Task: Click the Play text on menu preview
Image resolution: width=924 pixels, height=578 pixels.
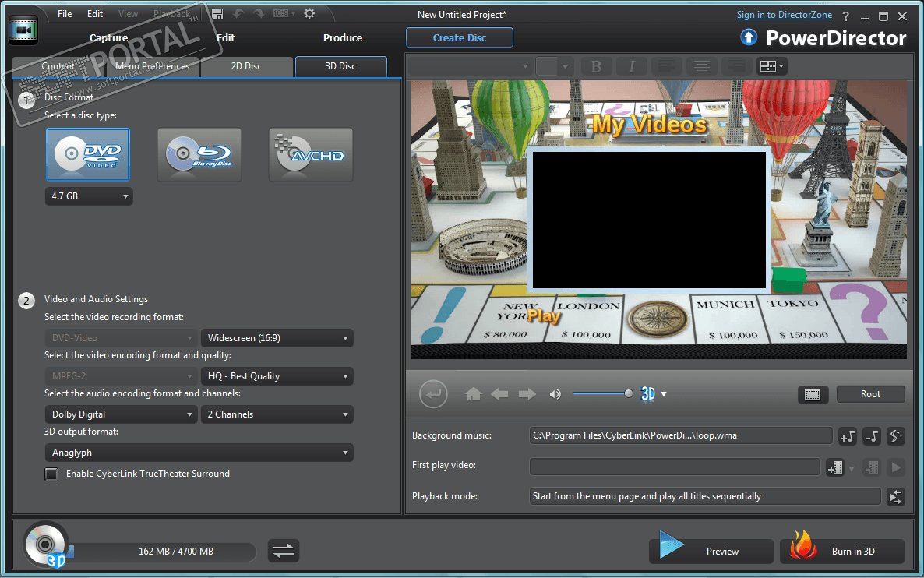Action: coord(543,316)
